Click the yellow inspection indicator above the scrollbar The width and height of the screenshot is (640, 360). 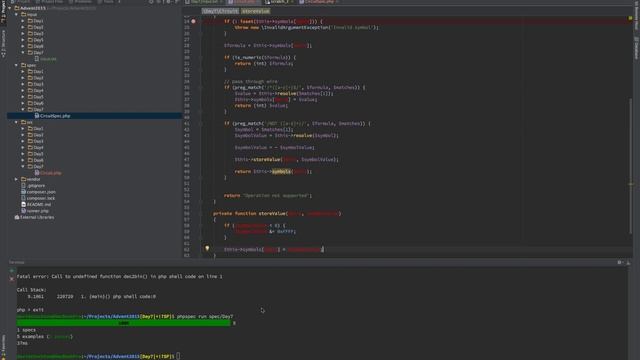tap(630, 18)
